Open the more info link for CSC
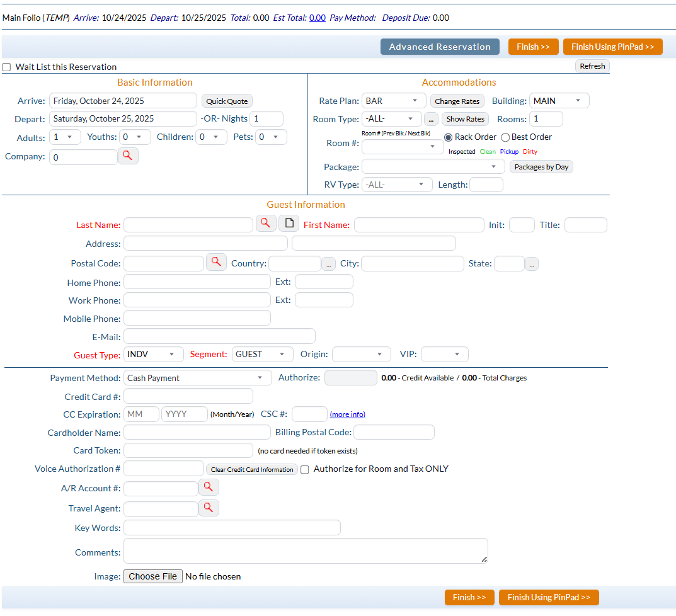Screen dimensions: 676x616 (x=347, y=414)
